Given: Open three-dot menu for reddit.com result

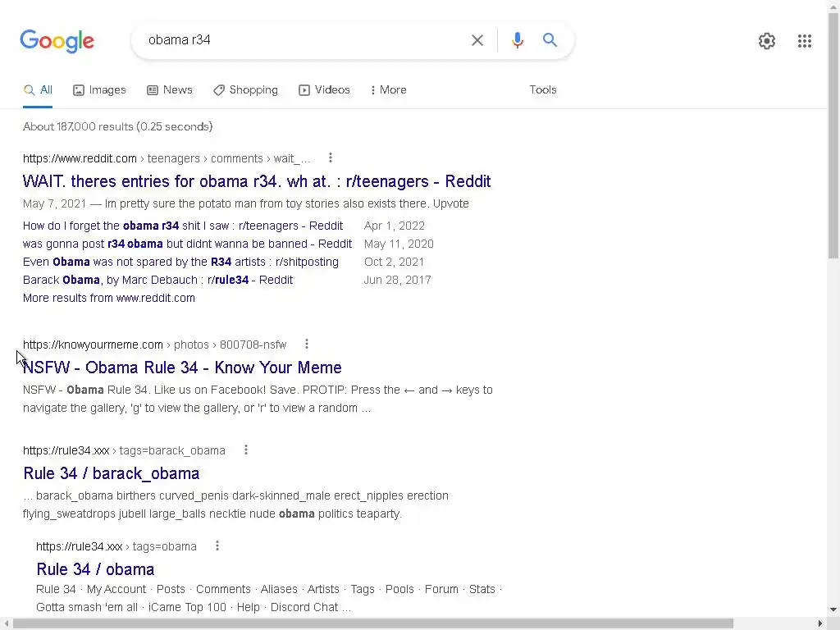Looking at the screenshot, I should click(330, 157).
